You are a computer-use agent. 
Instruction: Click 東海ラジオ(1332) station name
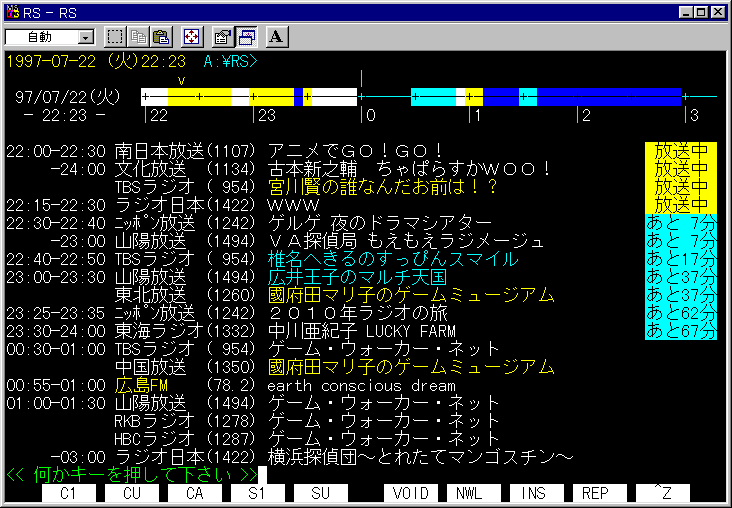185,331
